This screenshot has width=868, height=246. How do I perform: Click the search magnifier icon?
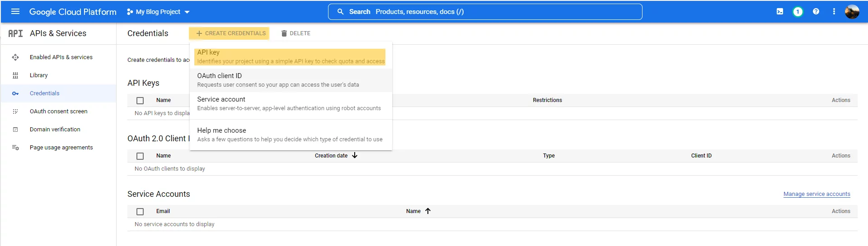pyautogui.click(x=341, y=12)
